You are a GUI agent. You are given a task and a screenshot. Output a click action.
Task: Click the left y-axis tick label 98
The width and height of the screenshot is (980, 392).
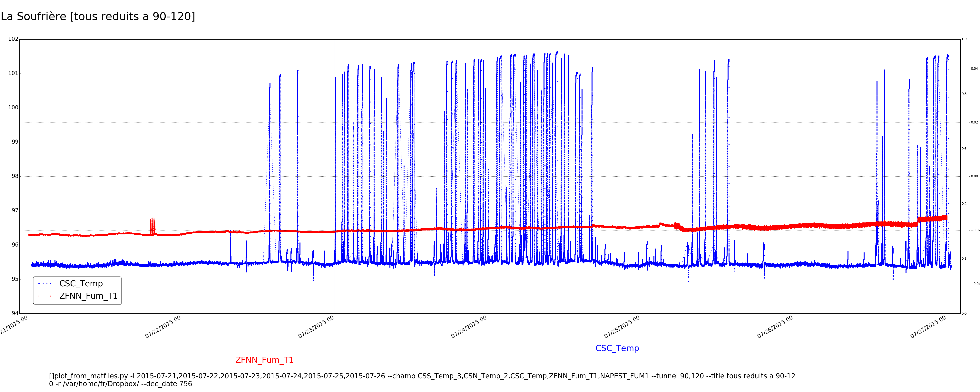coord(15,176)
